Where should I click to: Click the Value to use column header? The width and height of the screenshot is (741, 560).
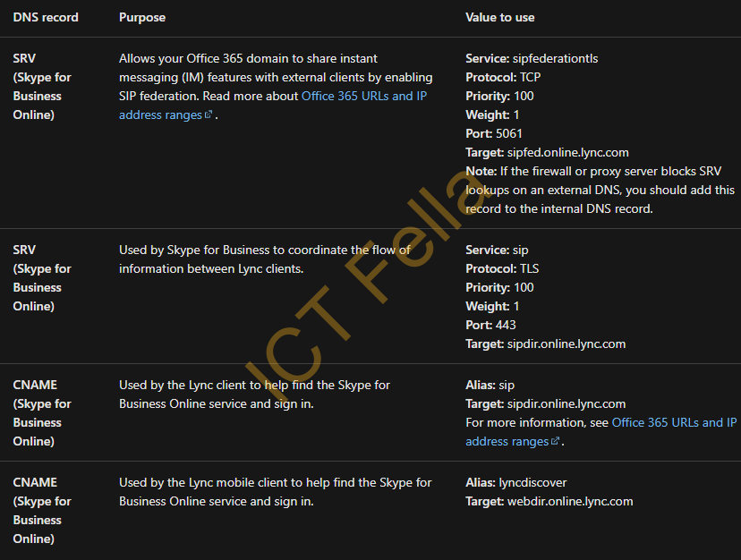500,18
